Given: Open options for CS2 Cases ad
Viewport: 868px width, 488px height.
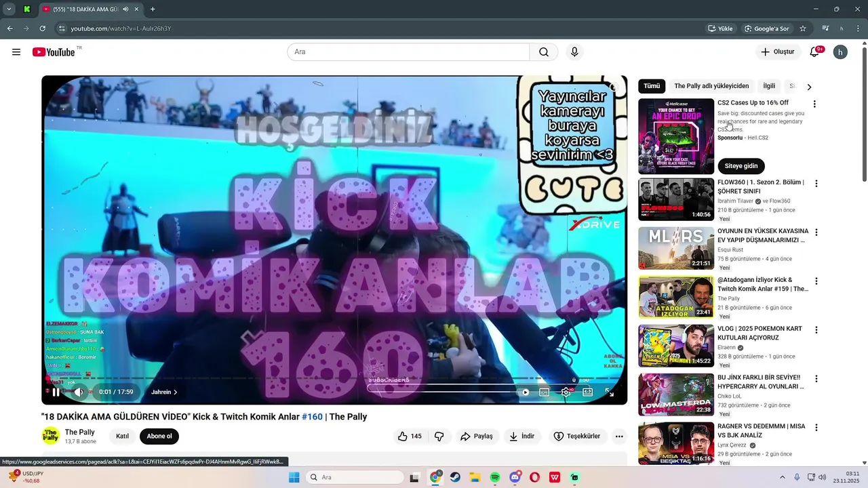Looking at the screenshot, I should tap(814, 104).
